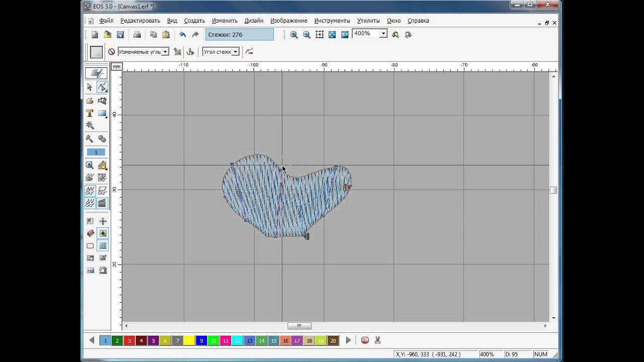
Task: Click the mm ruler units button
Action: click(116, 66)
